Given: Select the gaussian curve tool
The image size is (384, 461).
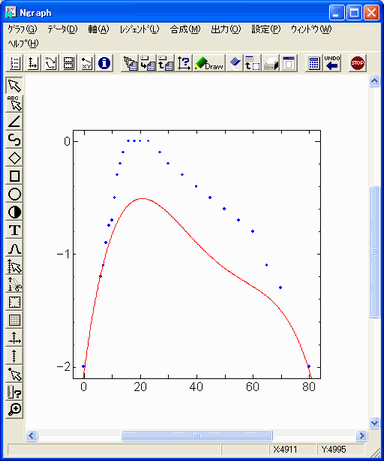Looking at the screenshot, I should (14, 248).
